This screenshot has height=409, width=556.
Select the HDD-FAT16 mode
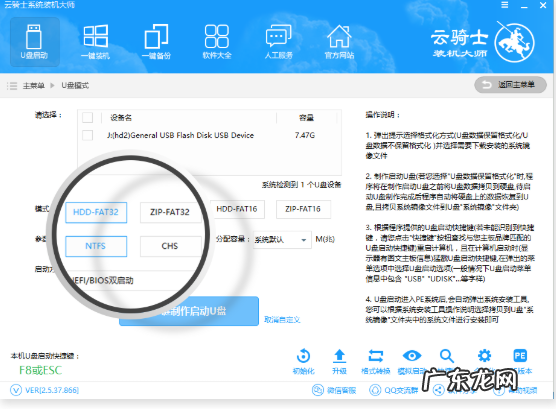click(237, 209)
